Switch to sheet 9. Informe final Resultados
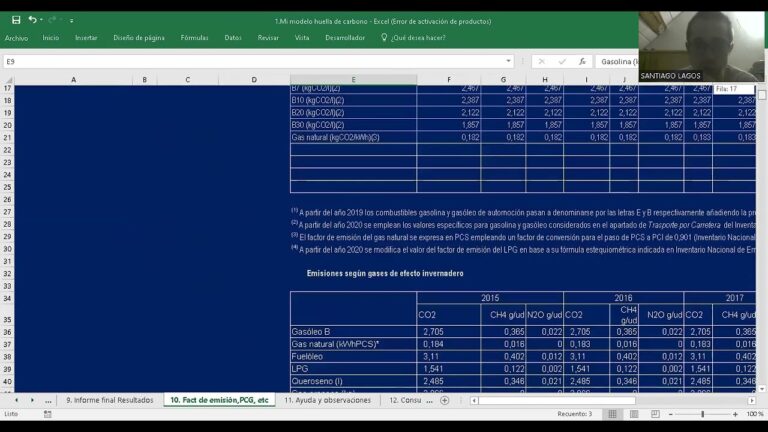Viewport: 768px width, 432px height. click(x=109, y=400)
